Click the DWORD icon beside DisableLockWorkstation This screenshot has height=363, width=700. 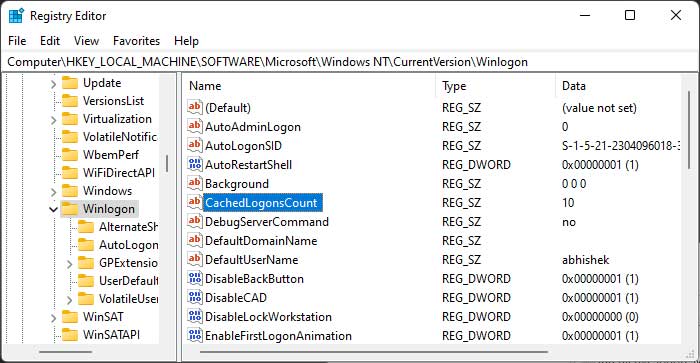click(195, 317)
